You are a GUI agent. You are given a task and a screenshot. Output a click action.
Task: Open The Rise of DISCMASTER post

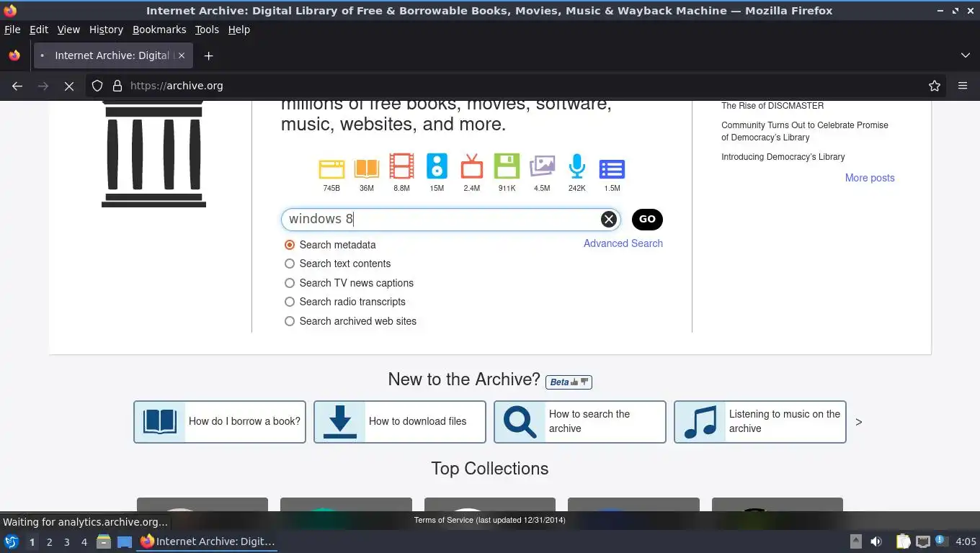[772, 106]
